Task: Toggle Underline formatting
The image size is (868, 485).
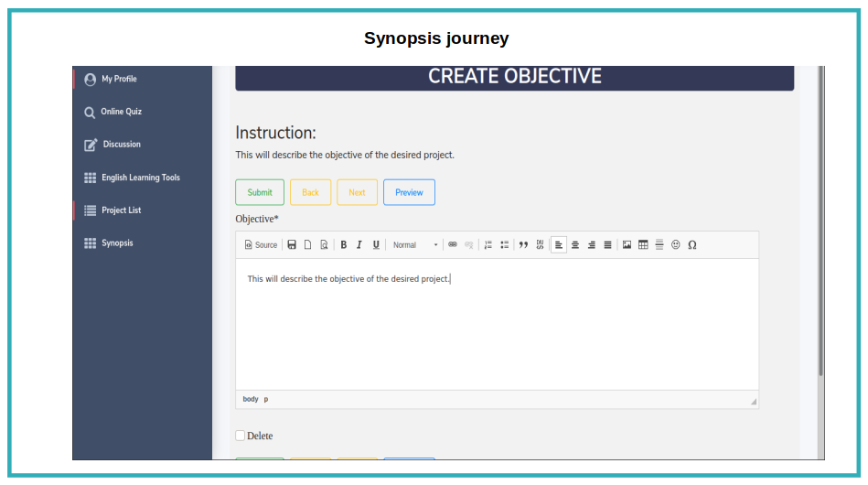Action: 376,244
